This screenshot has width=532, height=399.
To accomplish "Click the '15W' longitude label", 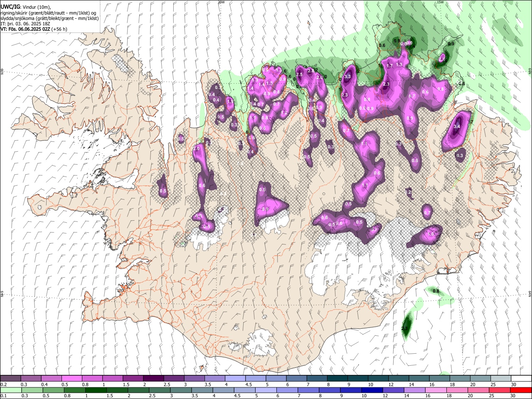I will [440, 2].
